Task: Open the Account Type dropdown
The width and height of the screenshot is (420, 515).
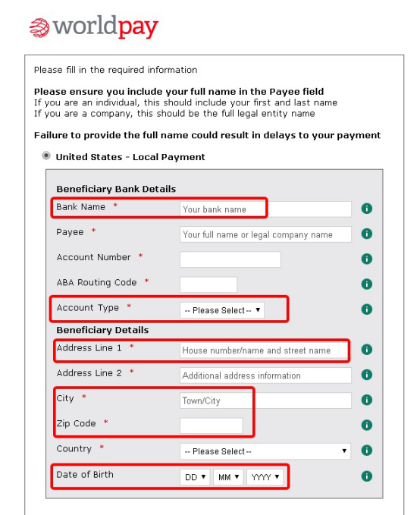Action: 222,310
